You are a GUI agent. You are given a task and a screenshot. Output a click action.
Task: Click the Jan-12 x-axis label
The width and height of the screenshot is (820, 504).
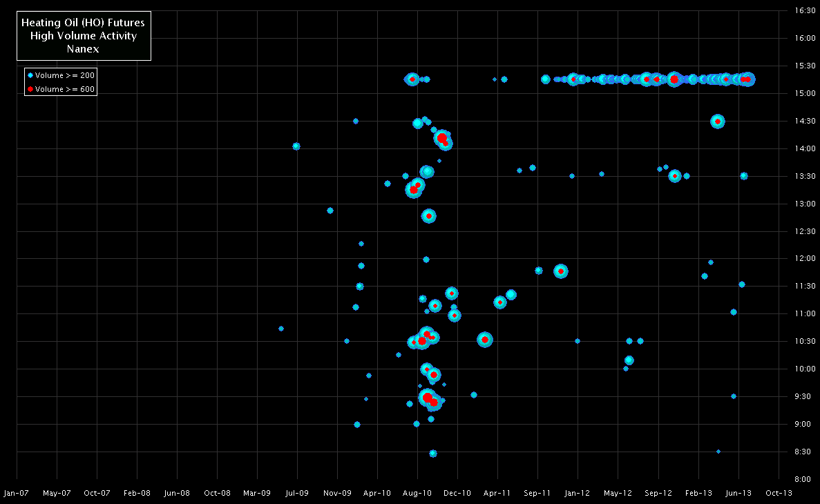pyautogui.click(x=578, y=493)
